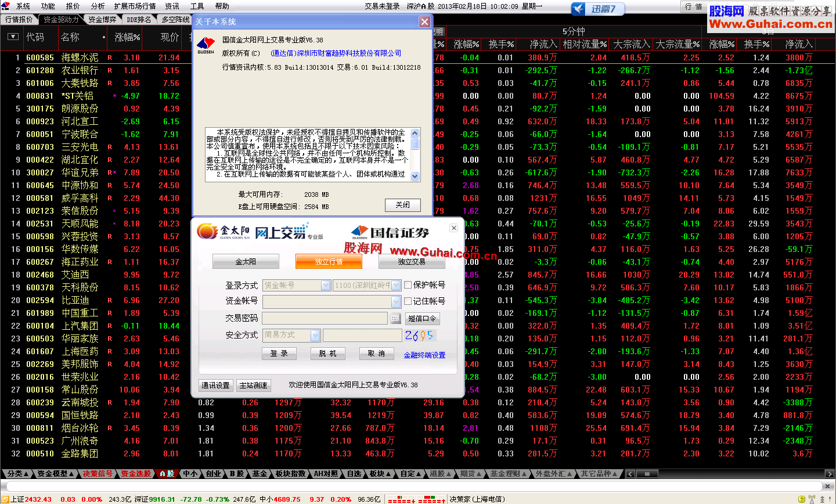Open the 资讯 menu
Viewport: 836px width, 504px height.
click(x=172, y=6)
